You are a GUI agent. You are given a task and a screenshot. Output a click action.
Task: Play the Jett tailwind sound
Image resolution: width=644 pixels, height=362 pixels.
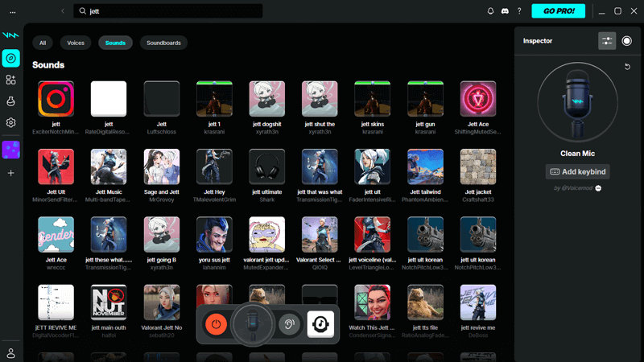[x=426, y=167]
